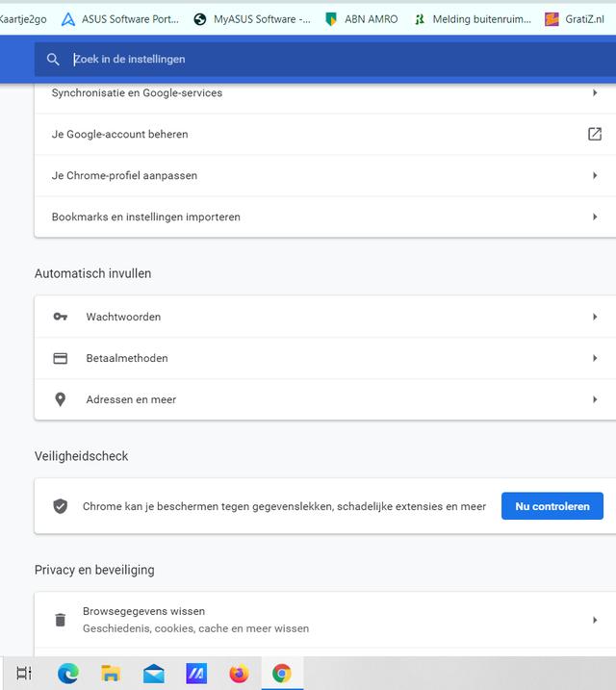Open Microsoft Edge from the taskbar

[68, 674]
